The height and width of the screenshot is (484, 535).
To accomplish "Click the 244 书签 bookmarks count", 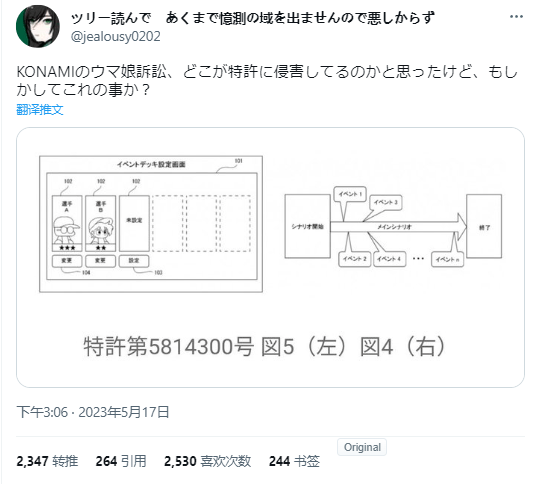I will pyautogui.click(x=294, y=461).
